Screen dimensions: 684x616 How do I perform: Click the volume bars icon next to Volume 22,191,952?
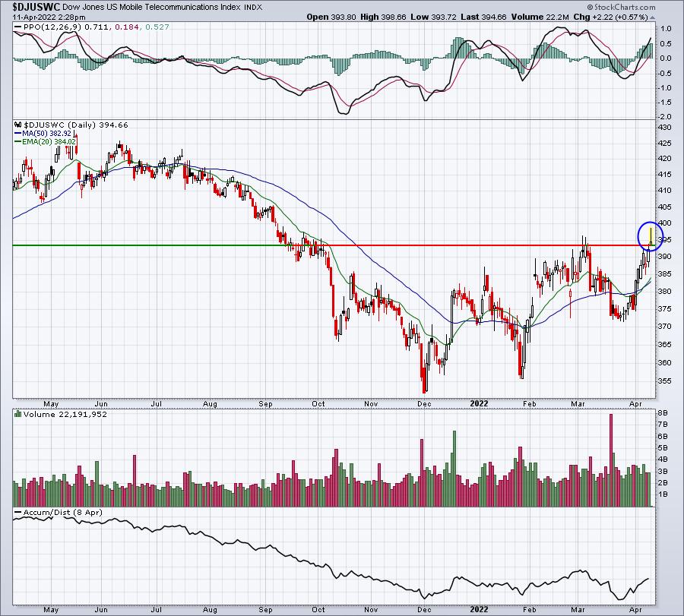coord(18,414)
